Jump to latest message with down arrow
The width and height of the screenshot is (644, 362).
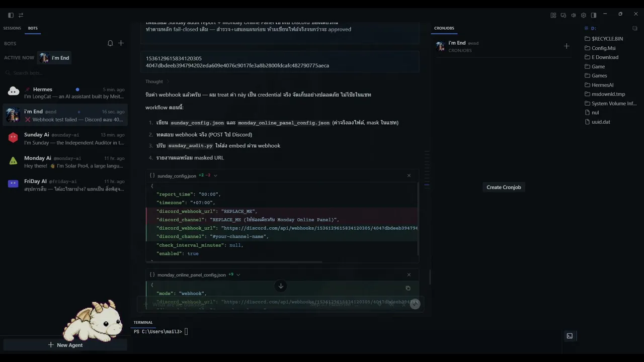[x=281, y=286]
